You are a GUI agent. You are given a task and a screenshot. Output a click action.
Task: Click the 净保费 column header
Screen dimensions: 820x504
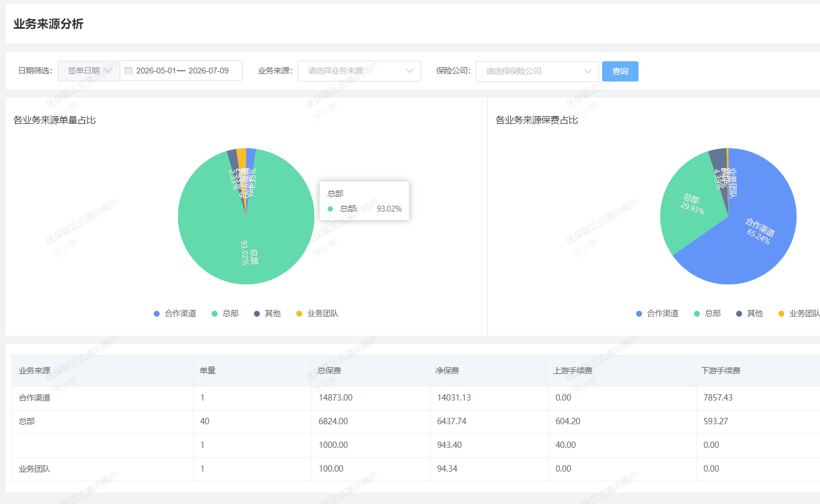click(x=488, y=370)
